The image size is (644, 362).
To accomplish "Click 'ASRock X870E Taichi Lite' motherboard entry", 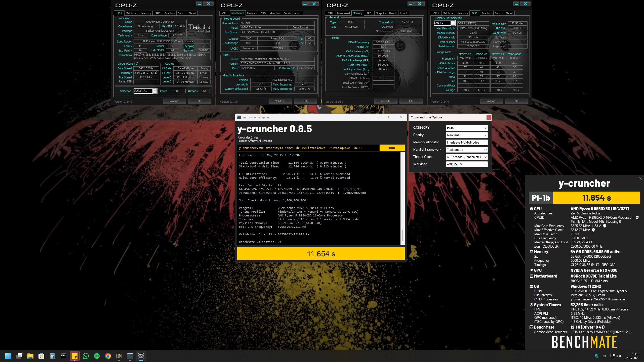I will click(593, 276).
